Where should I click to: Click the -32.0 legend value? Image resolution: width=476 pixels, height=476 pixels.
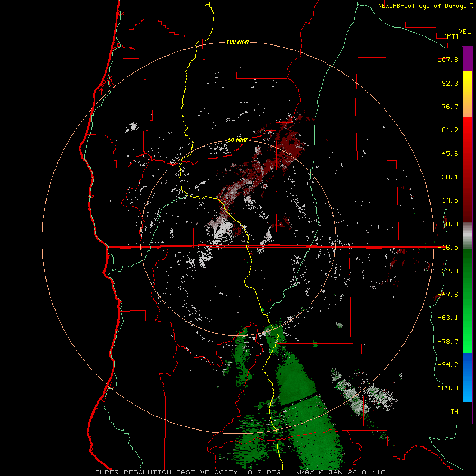448,271
